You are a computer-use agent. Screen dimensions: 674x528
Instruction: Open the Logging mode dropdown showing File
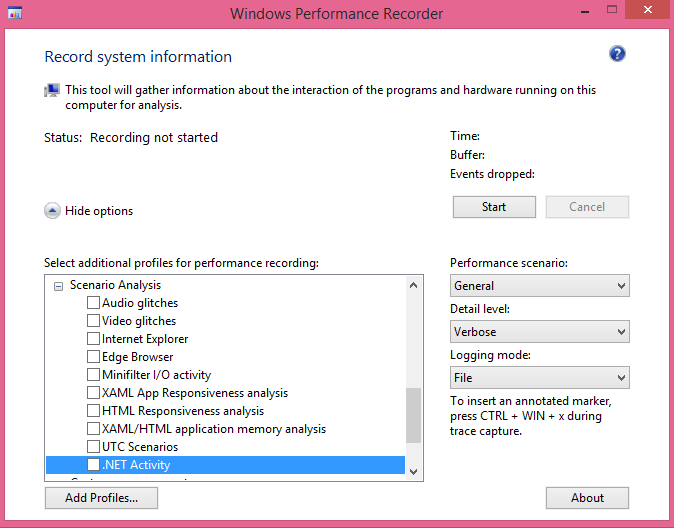[x=539, y=378]
